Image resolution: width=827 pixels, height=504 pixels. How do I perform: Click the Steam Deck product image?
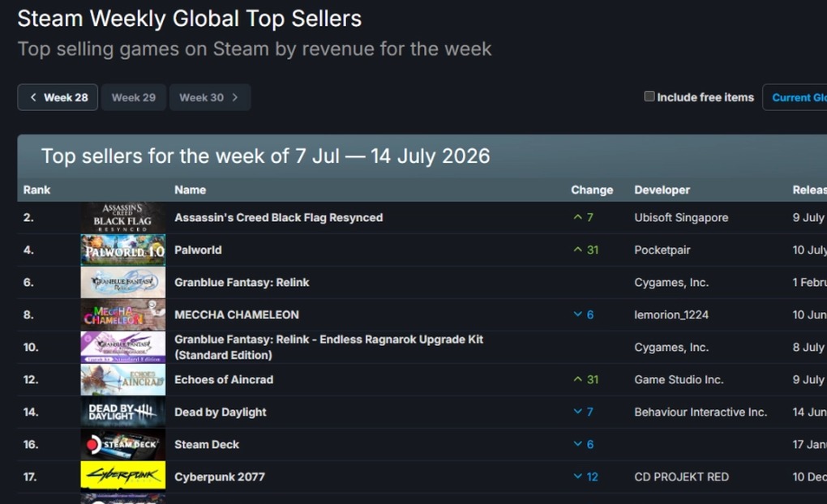tap(123, 444)
